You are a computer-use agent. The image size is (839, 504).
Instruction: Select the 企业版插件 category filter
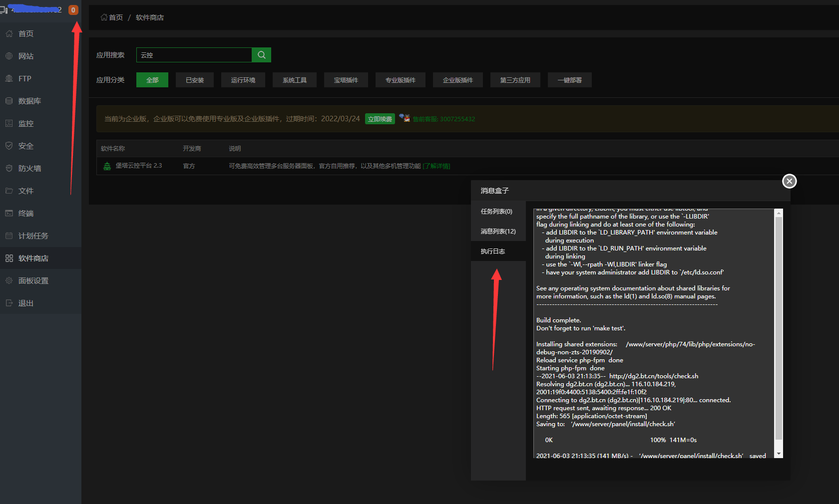point(458,80)
